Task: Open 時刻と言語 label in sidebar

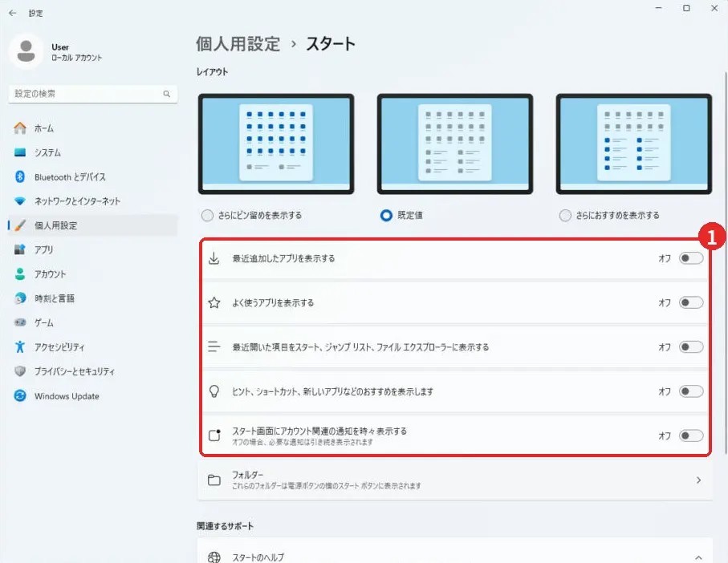Action: pos(55,298)
